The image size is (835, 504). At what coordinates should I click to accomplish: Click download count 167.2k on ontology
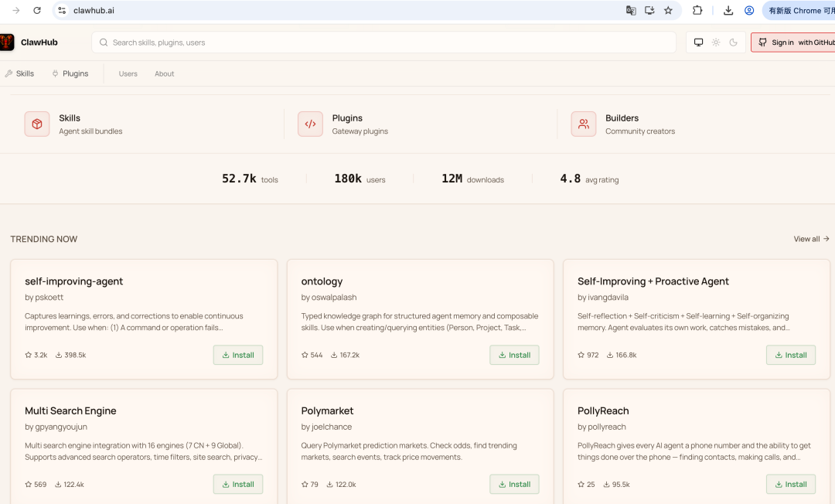pyautogui.click(x=345, y=355)
